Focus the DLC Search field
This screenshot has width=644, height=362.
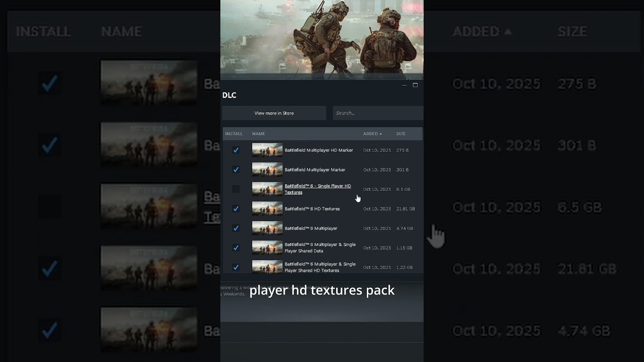coord(377,113)
